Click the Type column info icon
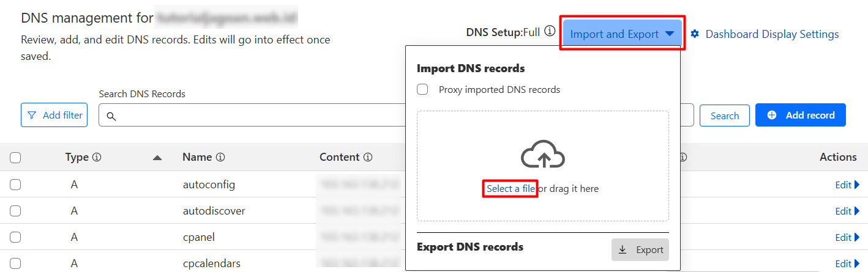The width and height of the screenshot is (868, 272). click(x=97, y=157)
